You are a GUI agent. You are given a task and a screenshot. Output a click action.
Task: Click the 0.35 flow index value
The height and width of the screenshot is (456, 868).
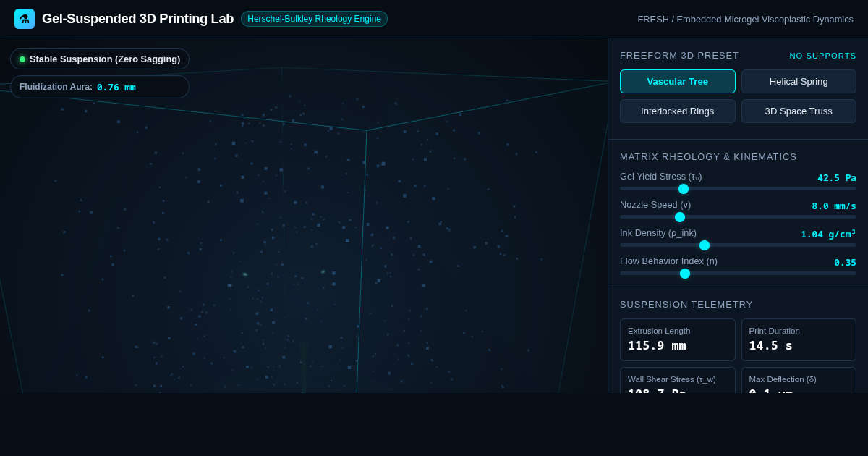click(845, 262)
